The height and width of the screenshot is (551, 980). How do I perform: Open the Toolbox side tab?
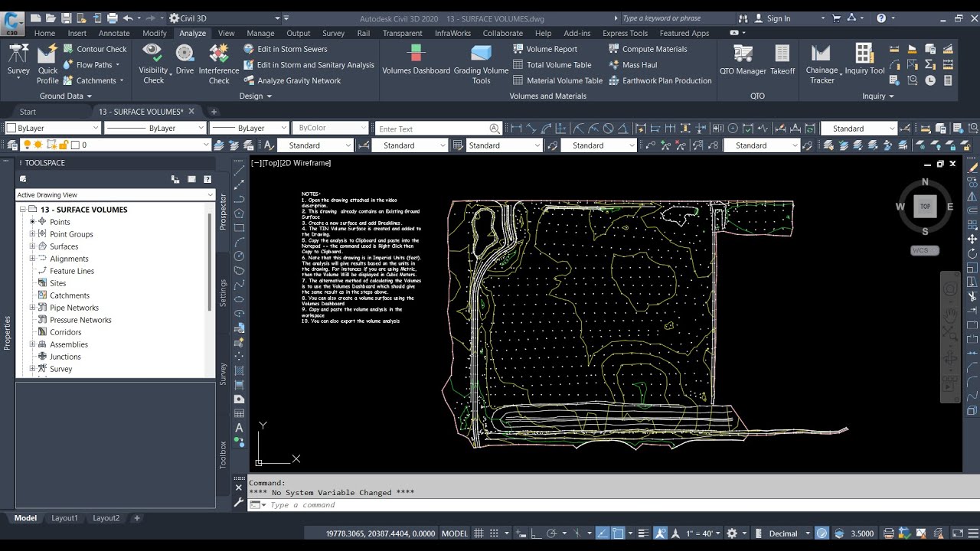[224, 455]
